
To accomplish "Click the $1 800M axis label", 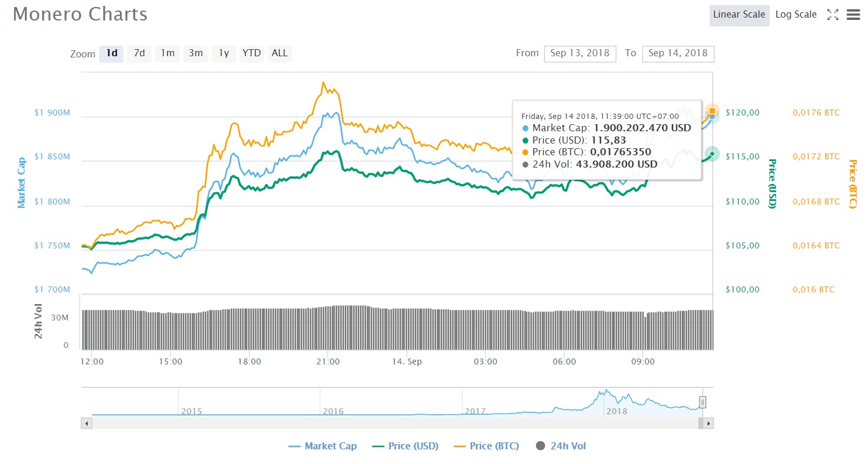I will tap(52, 202).
